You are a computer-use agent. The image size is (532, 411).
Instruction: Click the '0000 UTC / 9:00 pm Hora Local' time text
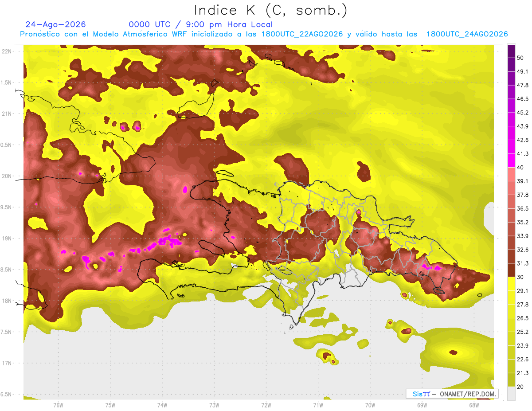[200, 24]
